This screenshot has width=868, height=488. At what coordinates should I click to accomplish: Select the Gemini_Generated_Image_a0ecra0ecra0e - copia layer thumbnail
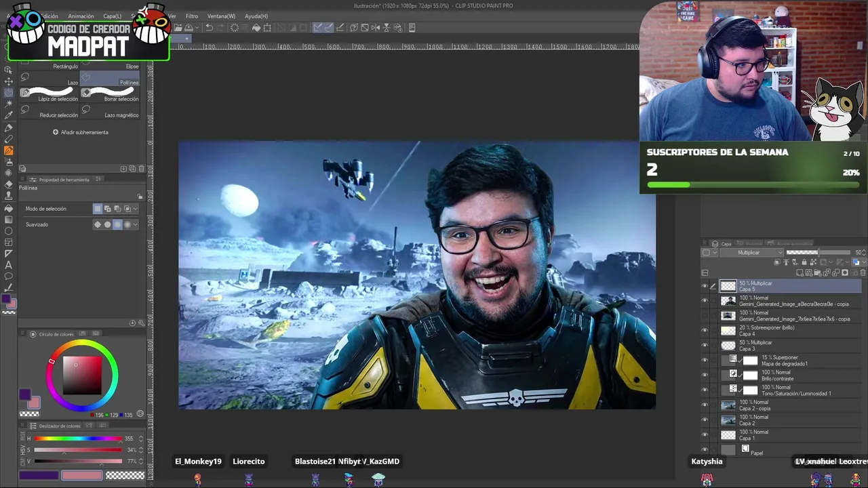tap(728, 301)
